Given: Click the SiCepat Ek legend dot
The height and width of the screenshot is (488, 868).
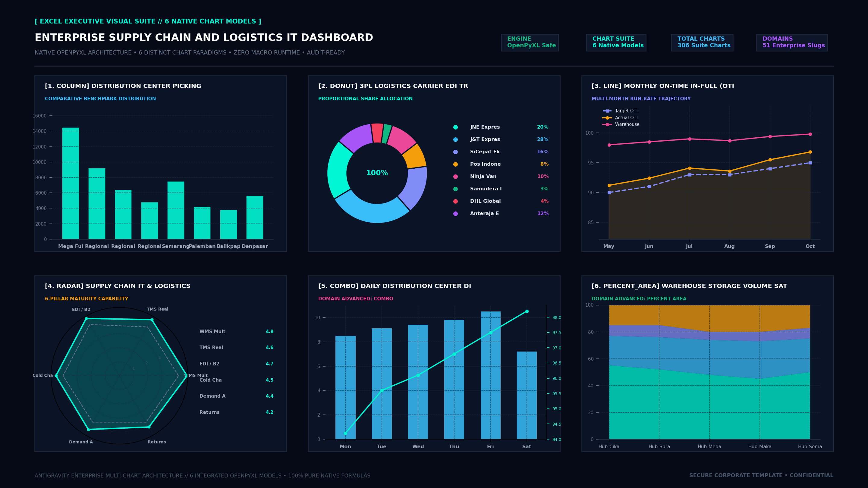Looking at the screenshot, I should pyautogui.click(x=456, y=152).
